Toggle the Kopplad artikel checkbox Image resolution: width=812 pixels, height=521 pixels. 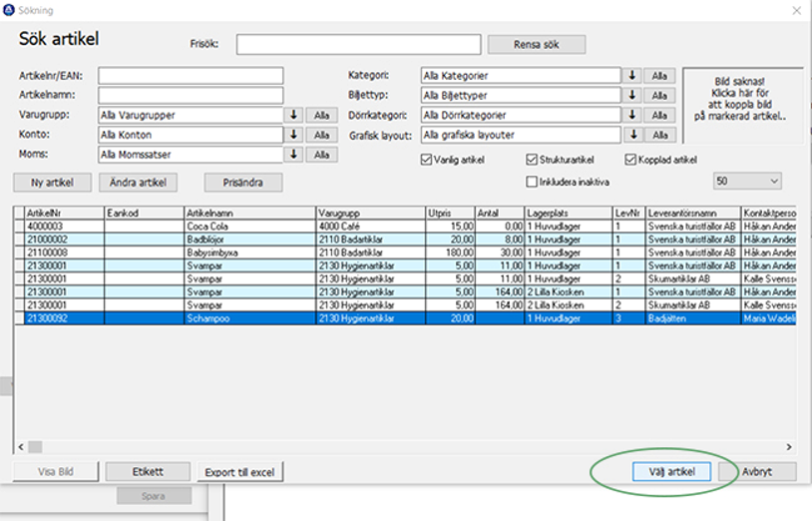point(630,160)
